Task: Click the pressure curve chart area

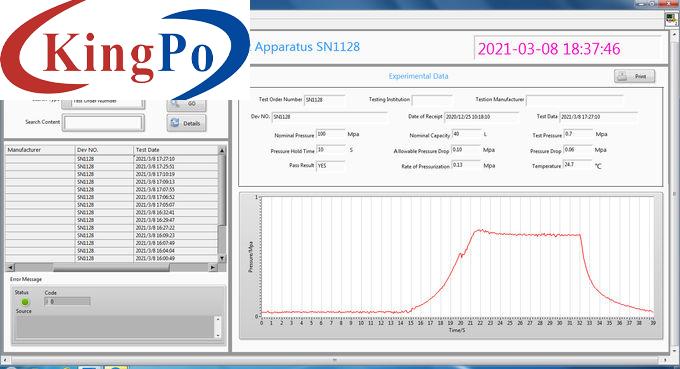Action: point(457,257)
